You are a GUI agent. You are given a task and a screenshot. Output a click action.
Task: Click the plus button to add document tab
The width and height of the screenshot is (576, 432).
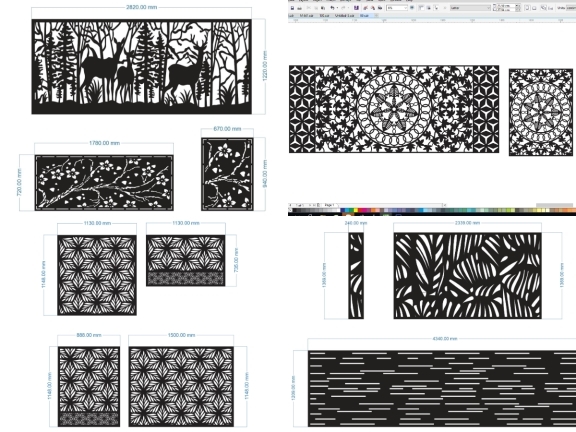click(376, 15)
